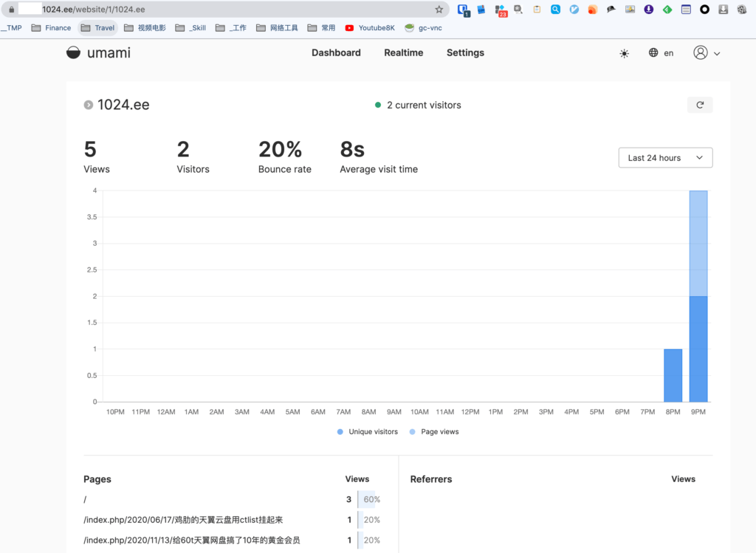Screen dimensions: 756x553
Task: Click the extension icon with red 23 badge
Action: 501,10
